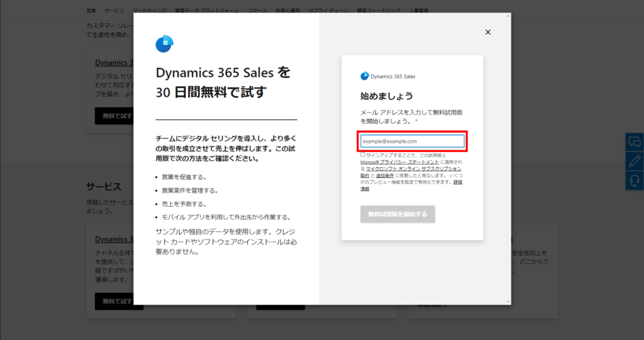Open the マイクロソフト オンライン サブスクリプション link
Screen dimensions: 644x340
click(414, 169)
